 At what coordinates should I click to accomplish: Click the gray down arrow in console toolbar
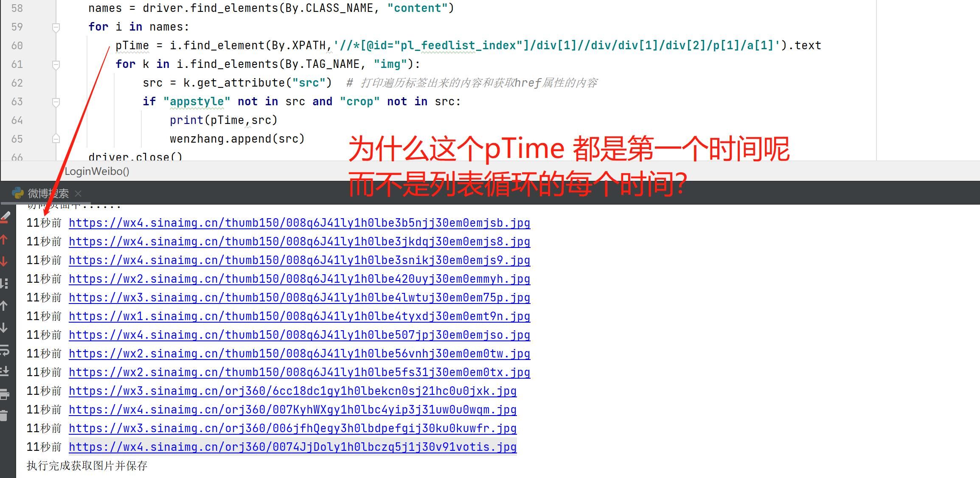[x=4, y=328]
